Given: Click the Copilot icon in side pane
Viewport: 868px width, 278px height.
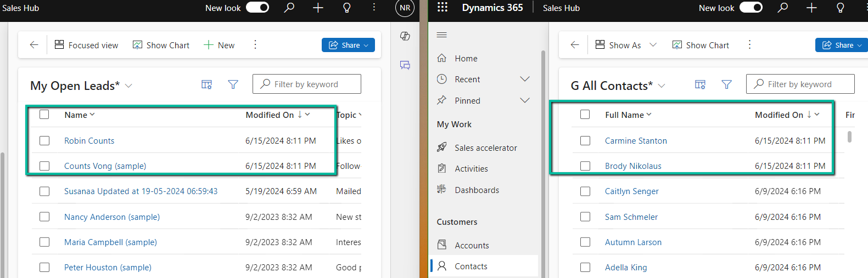Looking at the screenshot, I should coord(405,36).
